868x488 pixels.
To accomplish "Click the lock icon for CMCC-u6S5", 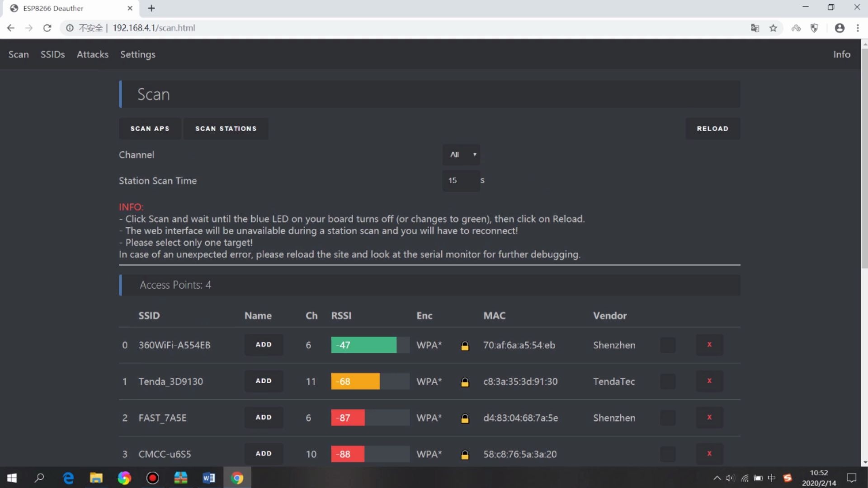I will click(x=465, y=455).
